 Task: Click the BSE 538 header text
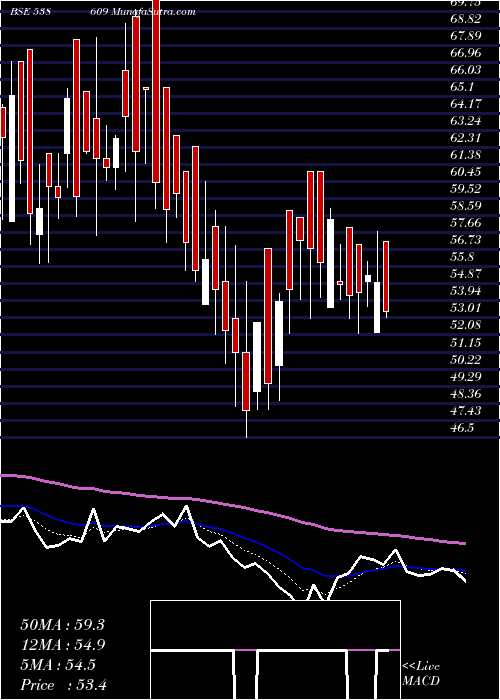tap(30, 11)
